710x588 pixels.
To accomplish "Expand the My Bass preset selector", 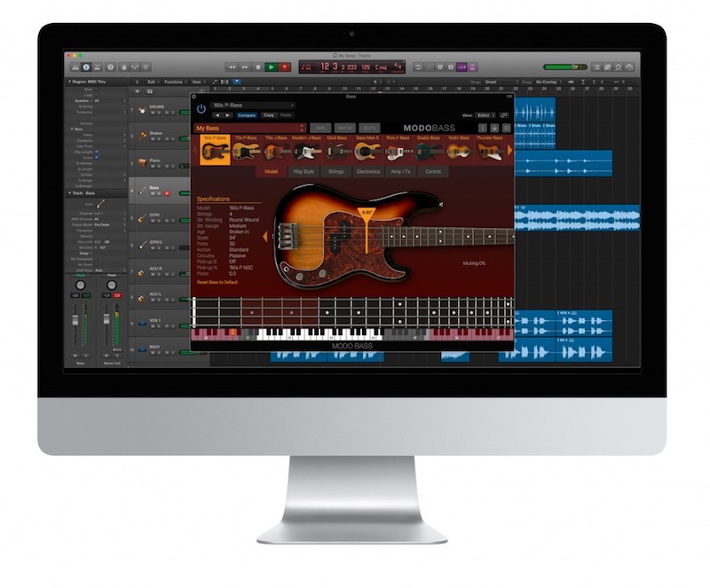I will [250, 128].
